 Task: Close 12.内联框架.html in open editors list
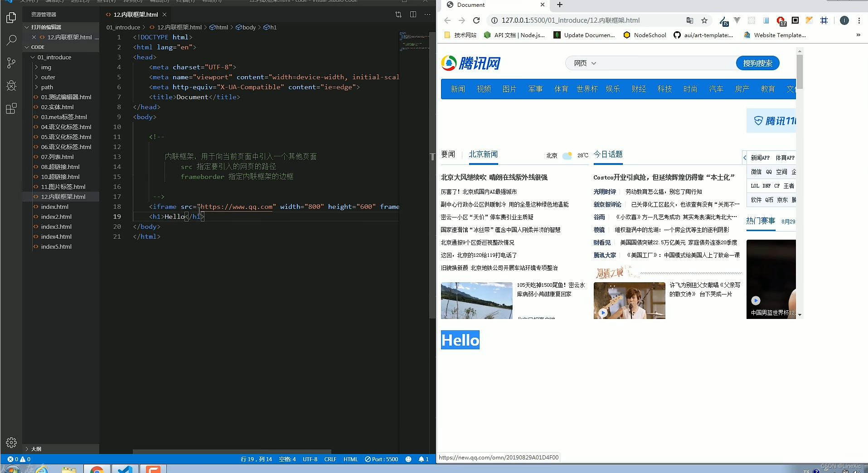pyautogui.click(x=34, y=37)
